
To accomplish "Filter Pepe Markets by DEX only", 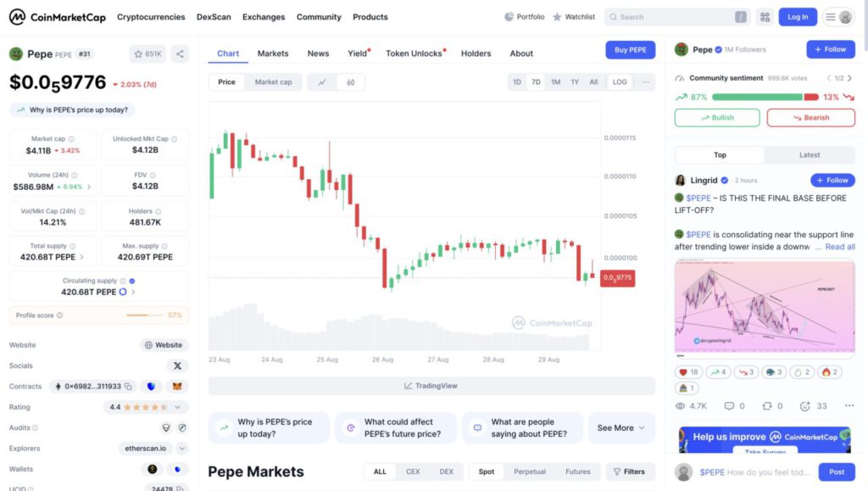I will pos(447,471).
